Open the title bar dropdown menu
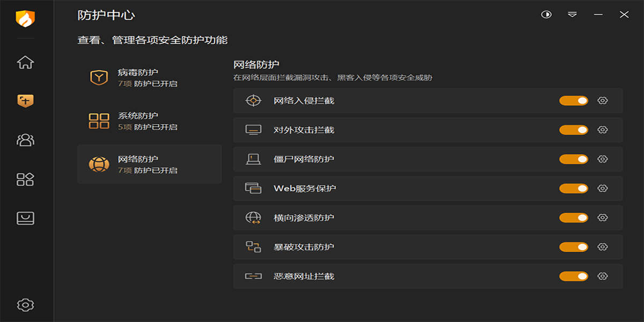Viewport: 644px width, 322px height. [x=573, y=14]
